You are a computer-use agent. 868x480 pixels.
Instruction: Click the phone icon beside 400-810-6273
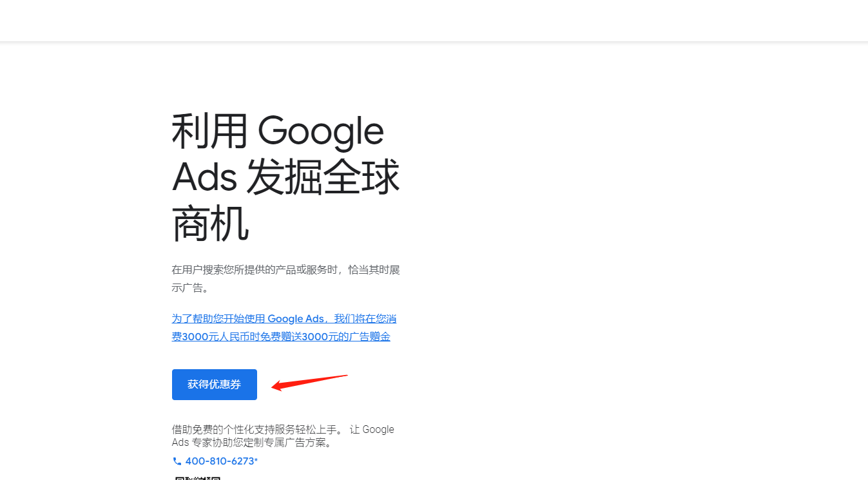pos(177,461)
